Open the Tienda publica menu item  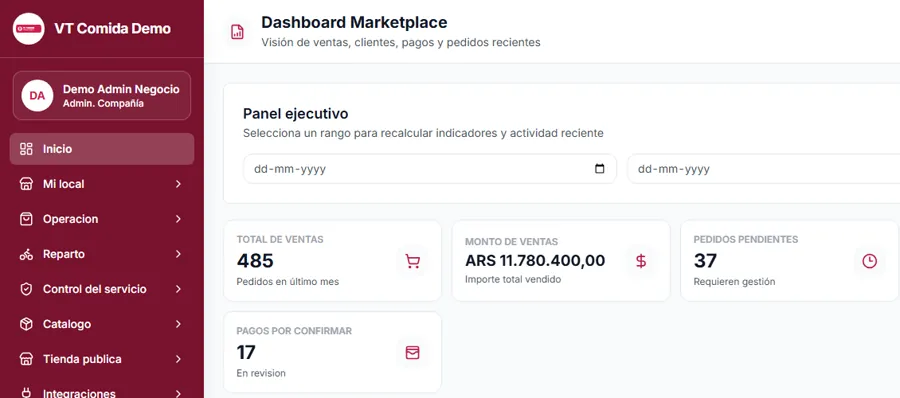102,360
